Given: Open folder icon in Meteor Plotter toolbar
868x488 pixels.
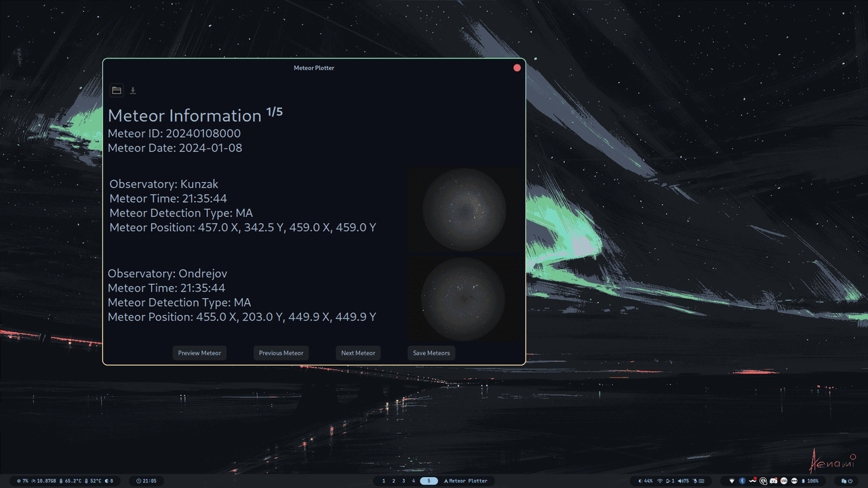Looking at the screenshot, I should point(117,90).
